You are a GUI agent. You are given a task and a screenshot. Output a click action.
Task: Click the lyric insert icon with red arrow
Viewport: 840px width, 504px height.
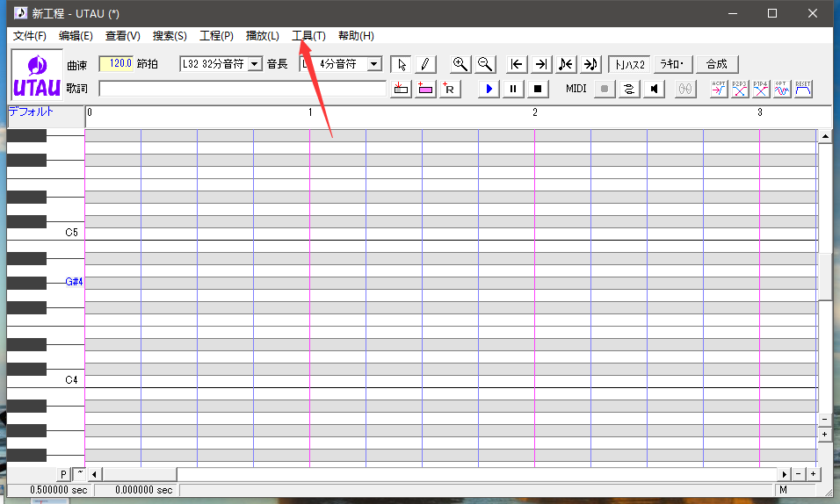pos(401,89)
